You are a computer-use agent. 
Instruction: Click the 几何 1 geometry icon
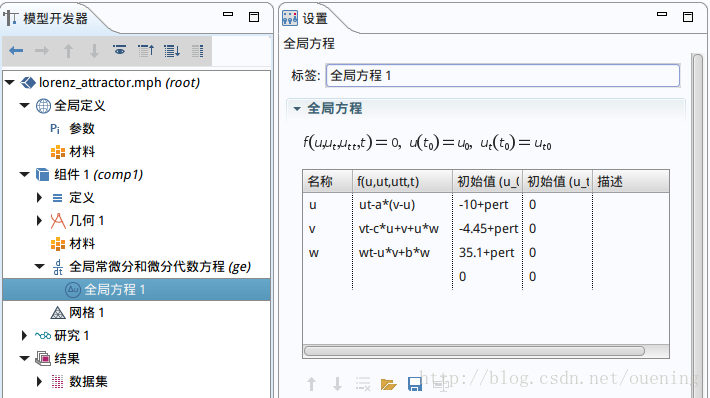coord(58,221)
